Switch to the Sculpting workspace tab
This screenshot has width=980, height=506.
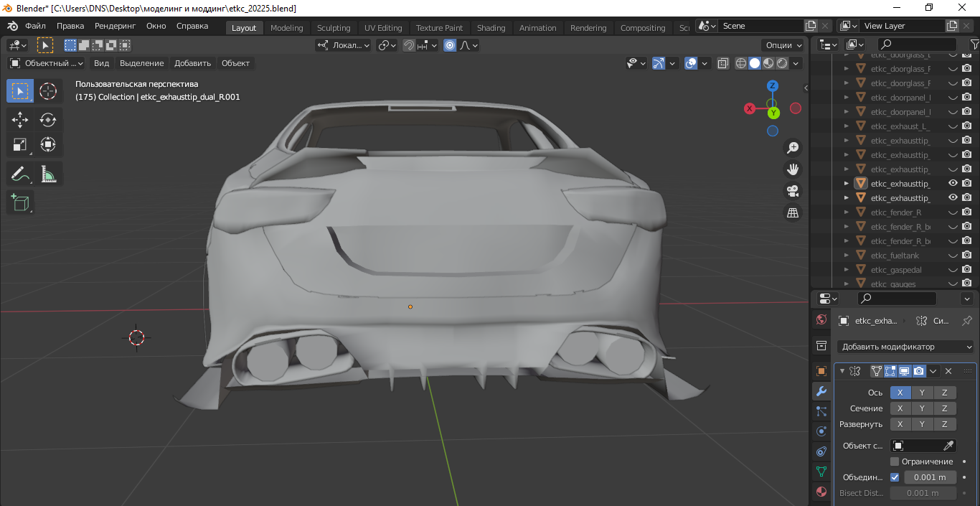coord(334,28)
